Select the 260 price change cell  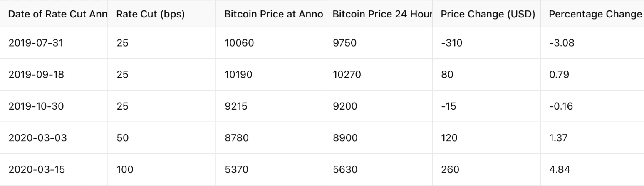(x=486, y=169)
